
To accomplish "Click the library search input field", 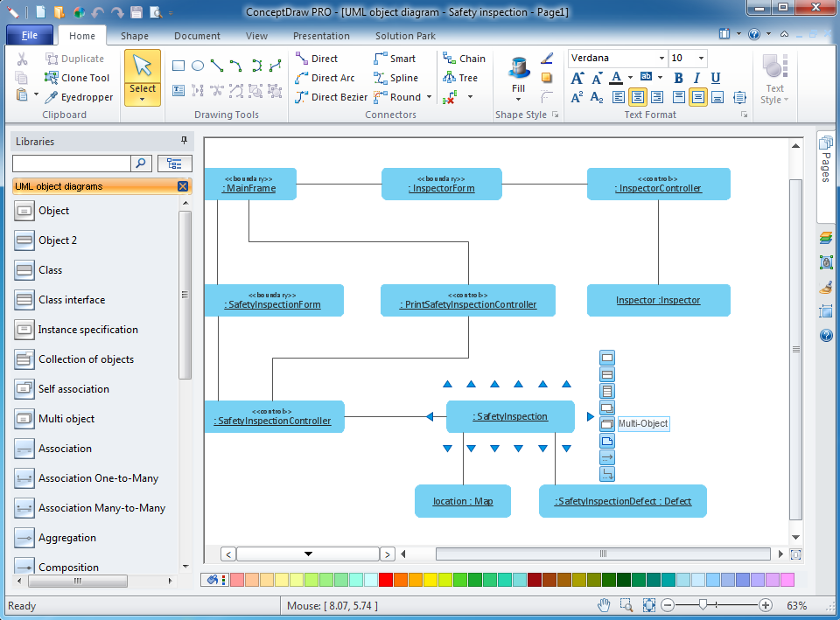I will click(x=71, y=164).
